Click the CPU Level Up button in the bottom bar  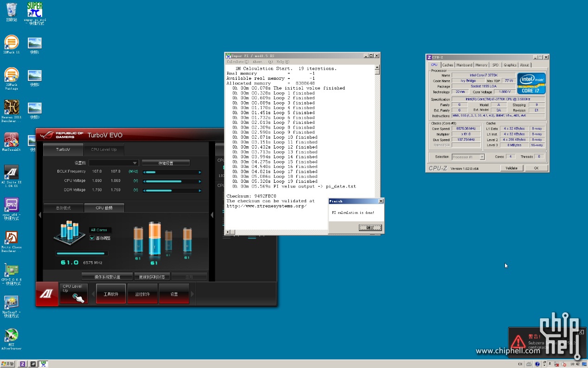click(x=74, y=294)
